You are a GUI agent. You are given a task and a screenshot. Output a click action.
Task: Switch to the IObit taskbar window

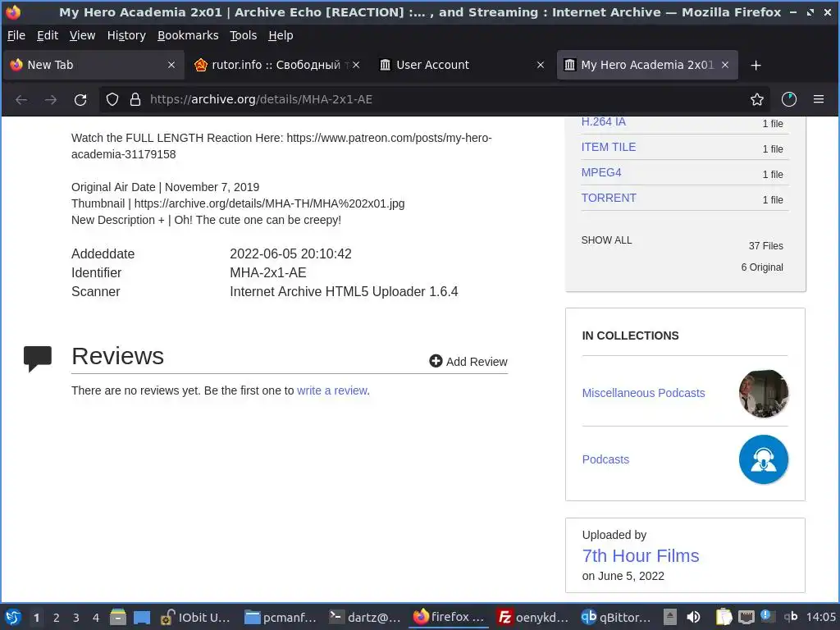pyautogui.click(x=195, y=617)
